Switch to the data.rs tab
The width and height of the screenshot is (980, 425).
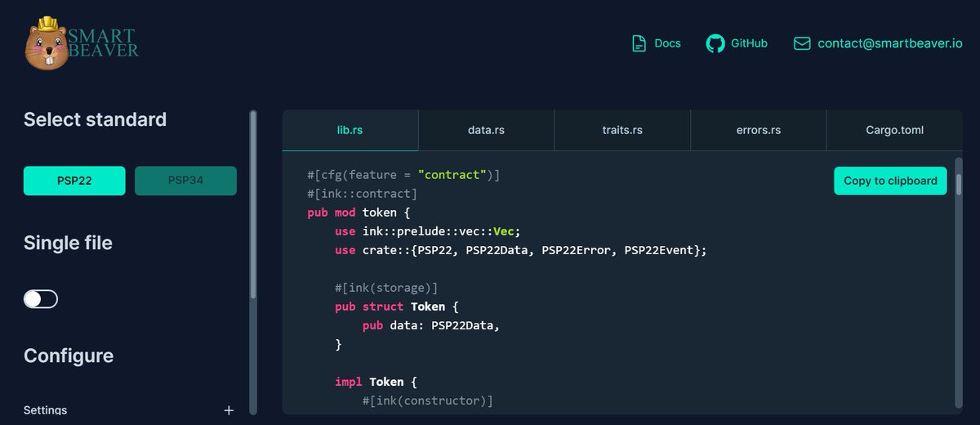[486, 130]
